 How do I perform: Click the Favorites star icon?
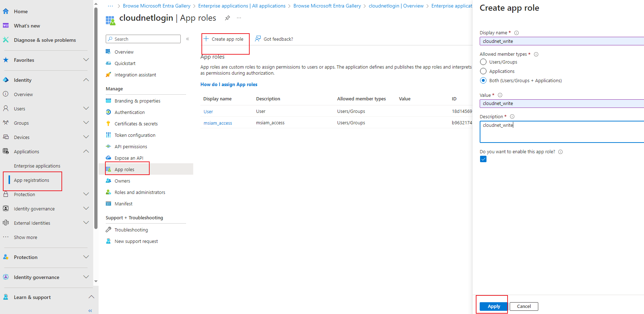click(x=6, y=60)
